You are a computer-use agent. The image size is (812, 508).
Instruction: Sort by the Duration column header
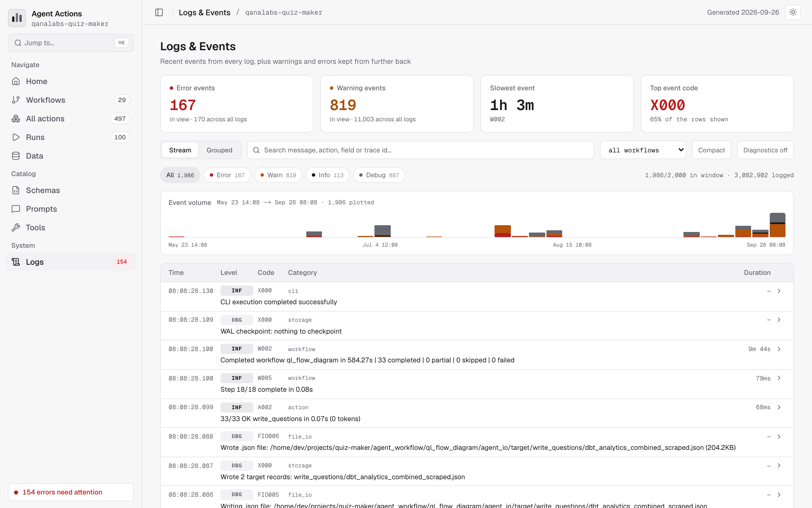click(757, 272)
